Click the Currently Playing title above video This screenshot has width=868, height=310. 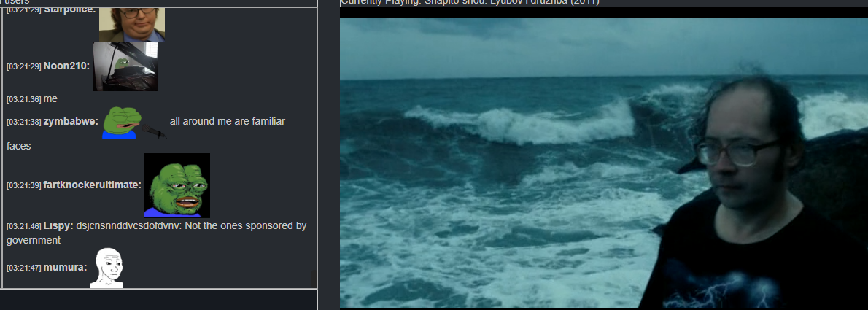470,2
